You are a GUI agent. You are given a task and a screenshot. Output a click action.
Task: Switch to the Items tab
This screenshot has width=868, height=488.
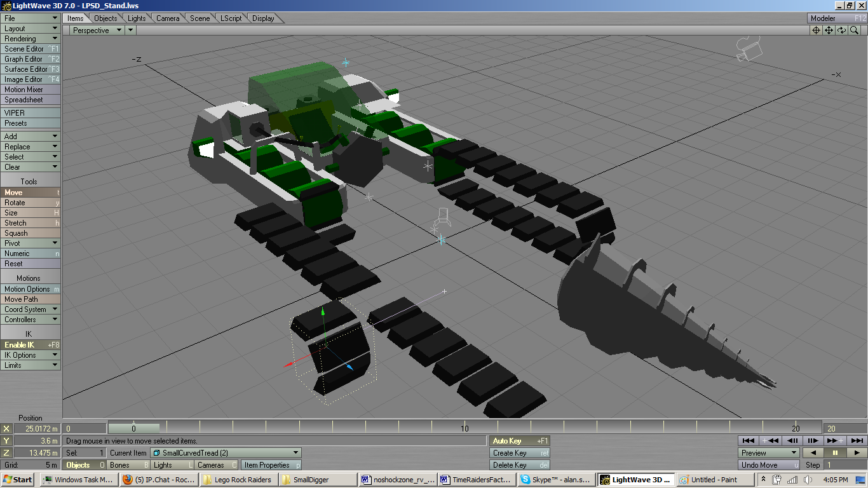click(76, 18)
